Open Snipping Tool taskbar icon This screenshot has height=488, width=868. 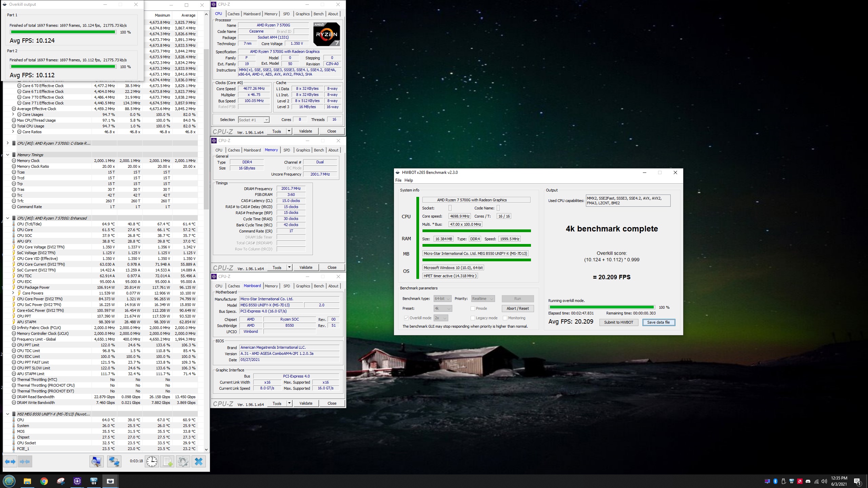(x=61, y=481)
